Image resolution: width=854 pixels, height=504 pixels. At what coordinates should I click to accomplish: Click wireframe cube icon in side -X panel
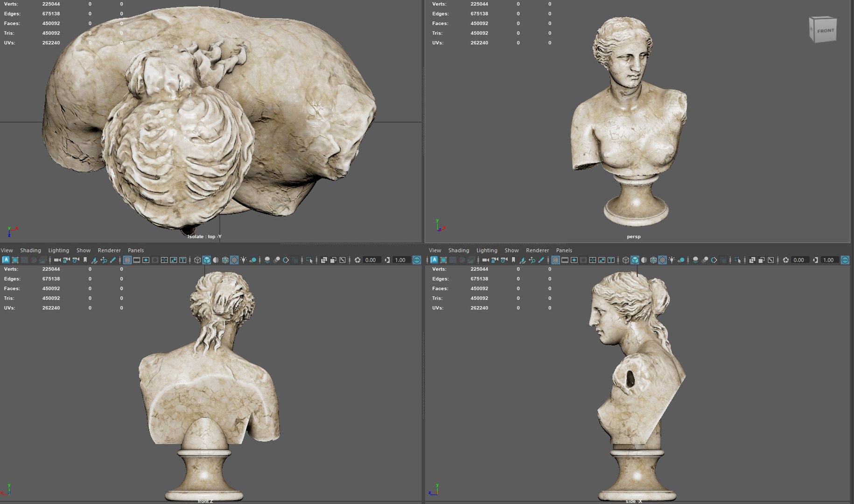point(626,260)
